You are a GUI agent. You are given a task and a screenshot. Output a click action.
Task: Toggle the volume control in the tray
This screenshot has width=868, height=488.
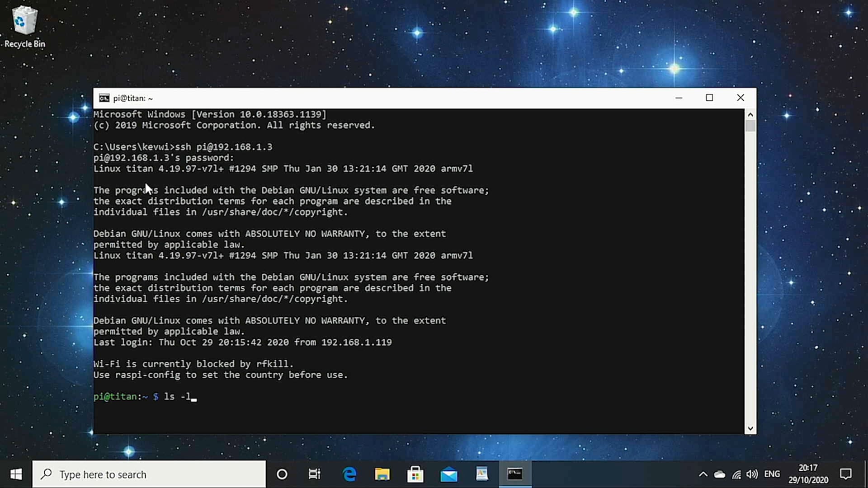tap(752, 474)
